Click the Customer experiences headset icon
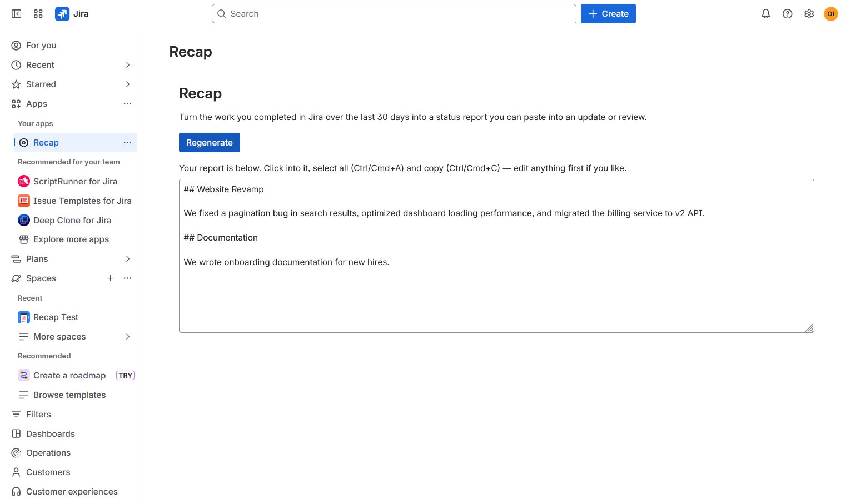Image resolution: width=846 pixels, height=504 pixels. pos(16,492)
